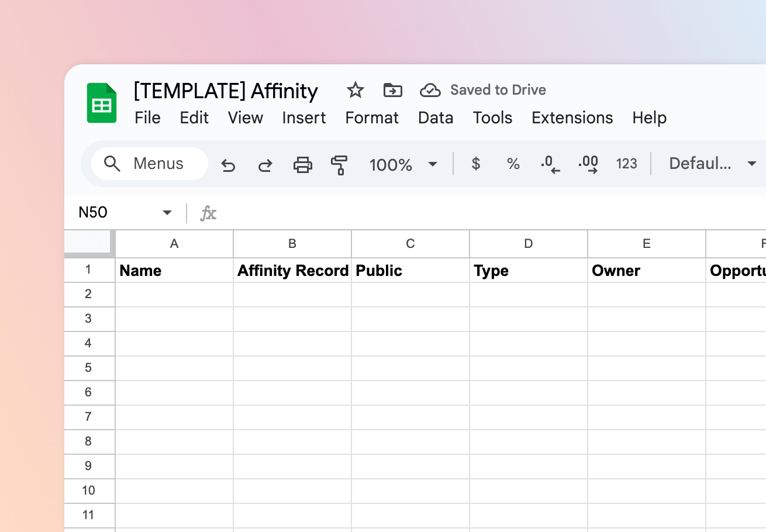Click the Name cell in A1

(174, 270)
